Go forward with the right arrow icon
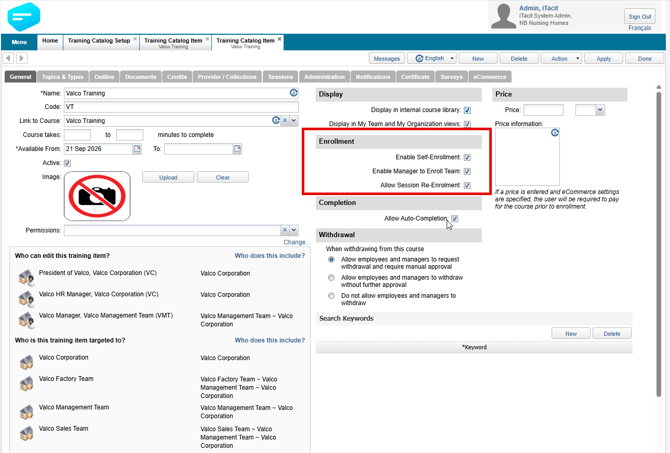 point(22,58)
